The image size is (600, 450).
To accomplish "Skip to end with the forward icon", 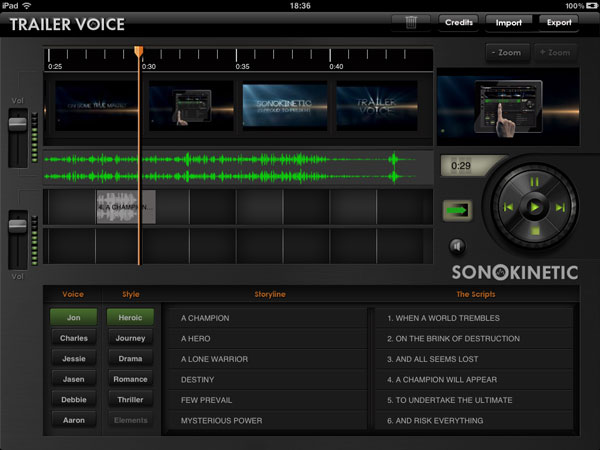I will tap(560, 207).
